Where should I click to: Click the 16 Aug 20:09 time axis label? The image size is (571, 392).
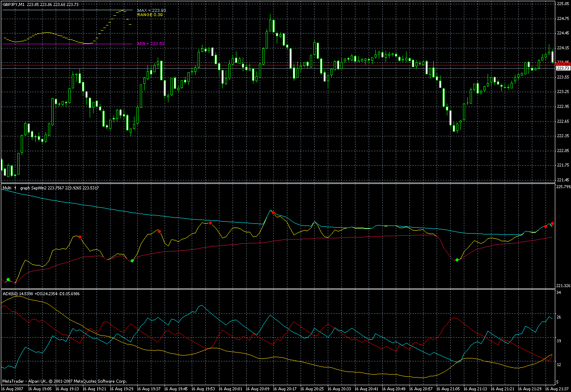click(x=258, y=389)
